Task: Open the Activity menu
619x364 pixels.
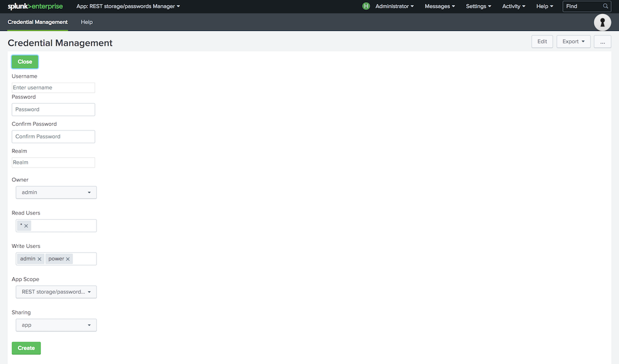Action: pos(514,6)
